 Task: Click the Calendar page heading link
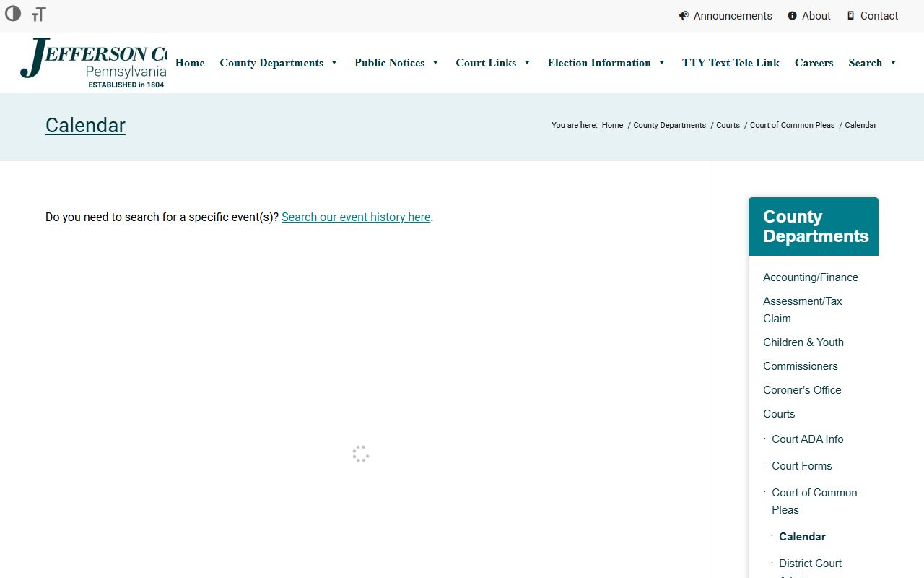pyautogui.click(x=85, y=125)
